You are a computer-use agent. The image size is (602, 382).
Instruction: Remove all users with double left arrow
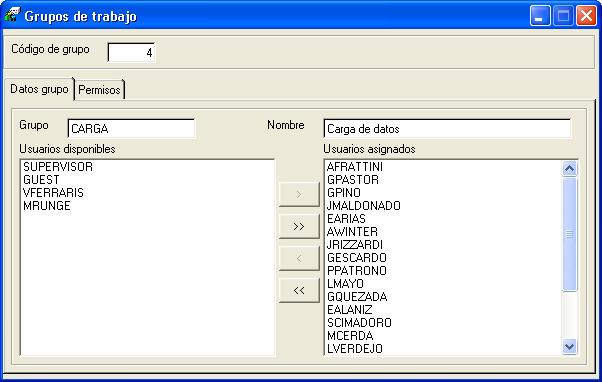[299, 290]
